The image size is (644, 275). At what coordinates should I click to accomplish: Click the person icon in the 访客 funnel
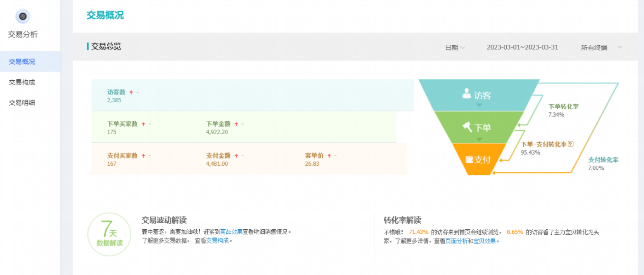[466, 94]
